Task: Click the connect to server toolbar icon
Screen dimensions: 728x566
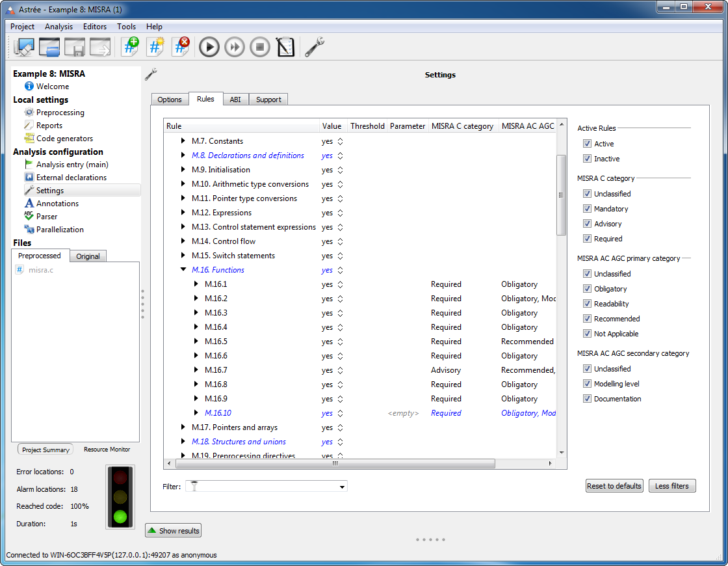Action: coord(23,47)
